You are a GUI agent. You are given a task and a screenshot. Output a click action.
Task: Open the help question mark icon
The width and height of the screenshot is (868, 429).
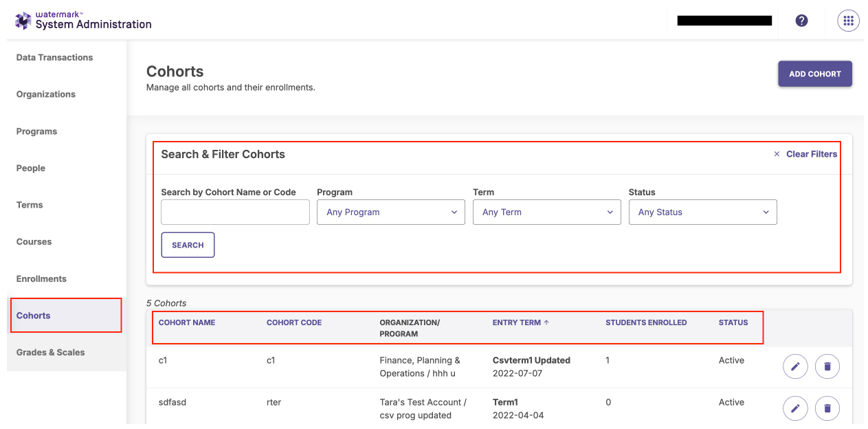tap(801, 21)
